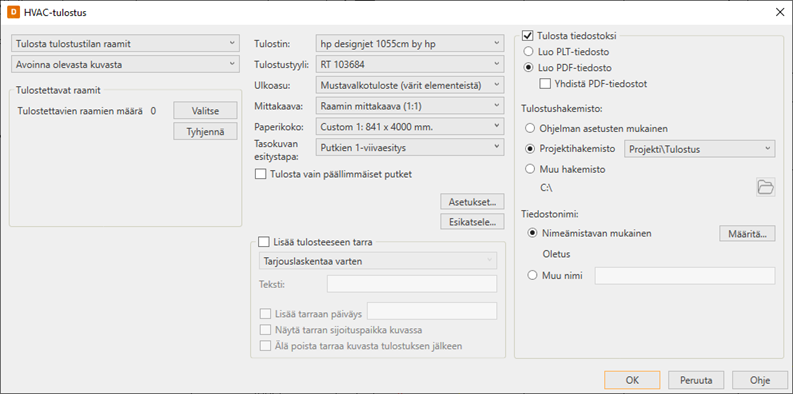793x394 pixels.
Task: Click the folder browse icon next to C:\
Action: point(766,187)
